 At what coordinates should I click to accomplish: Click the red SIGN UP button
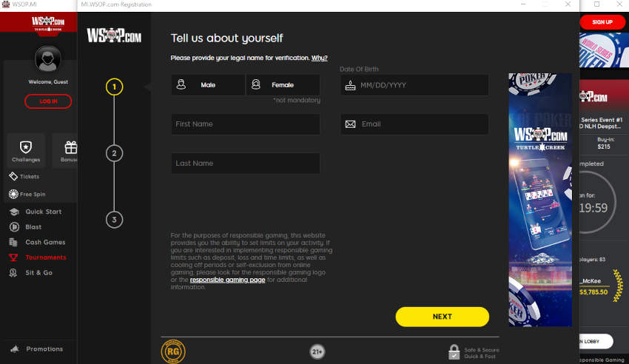(x=602, y=22)
